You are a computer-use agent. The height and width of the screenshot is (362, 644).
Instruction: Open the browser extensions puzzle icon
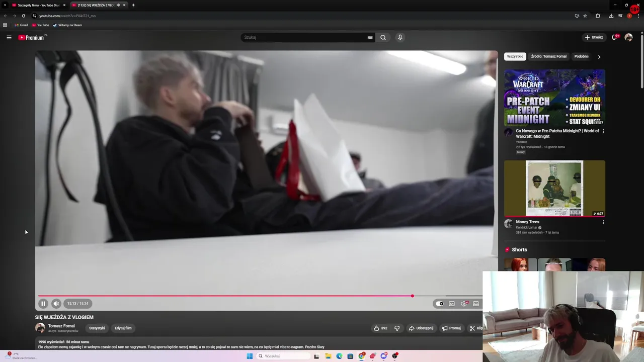click(598, 16)
